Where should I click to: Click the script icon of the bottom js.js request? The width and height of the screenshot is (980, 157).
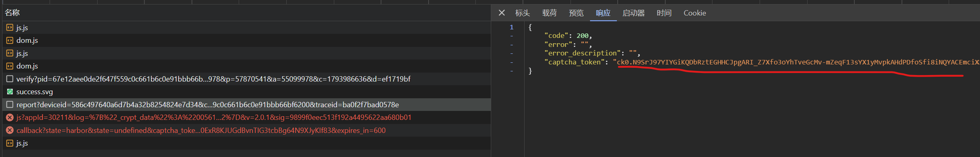tap(10, 143)
